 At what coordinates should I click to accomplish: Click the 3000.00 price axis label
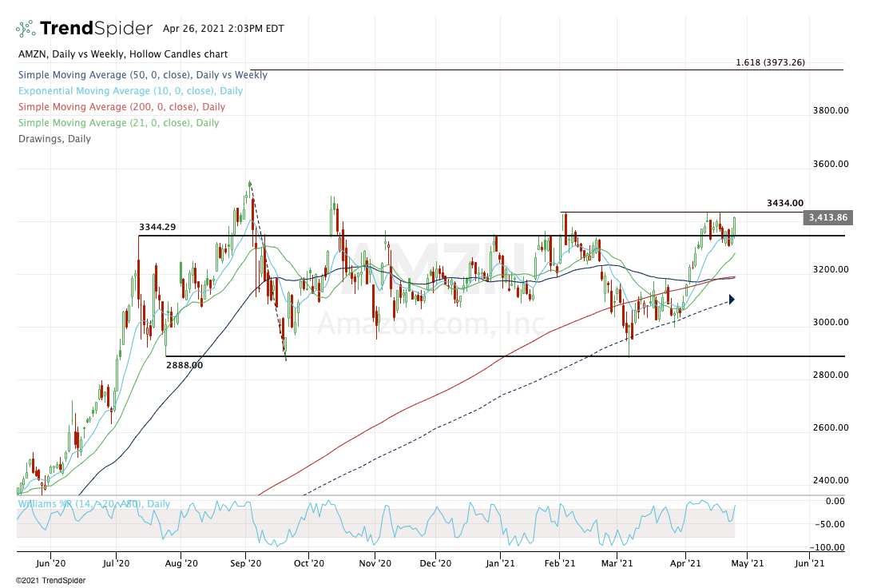point(831,322)
